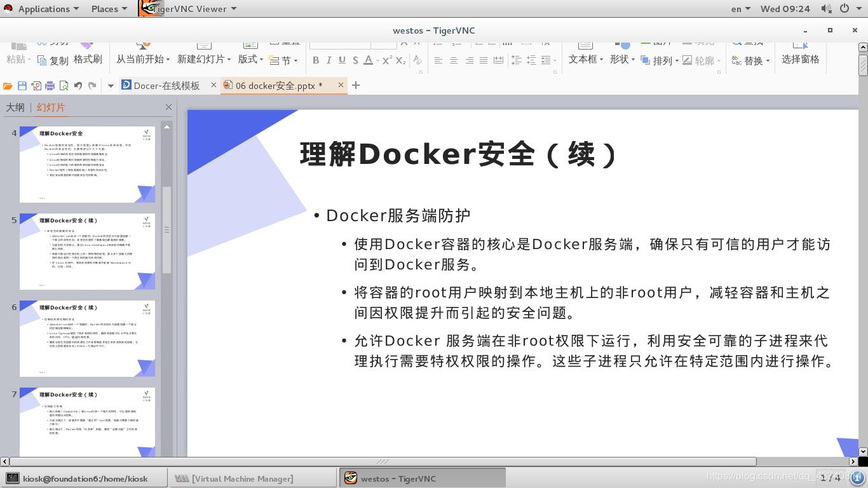The height and width of the screenshot is (488, 868).
Task: Switch to Outline (大纲) view tab
Action: point(15,107)
